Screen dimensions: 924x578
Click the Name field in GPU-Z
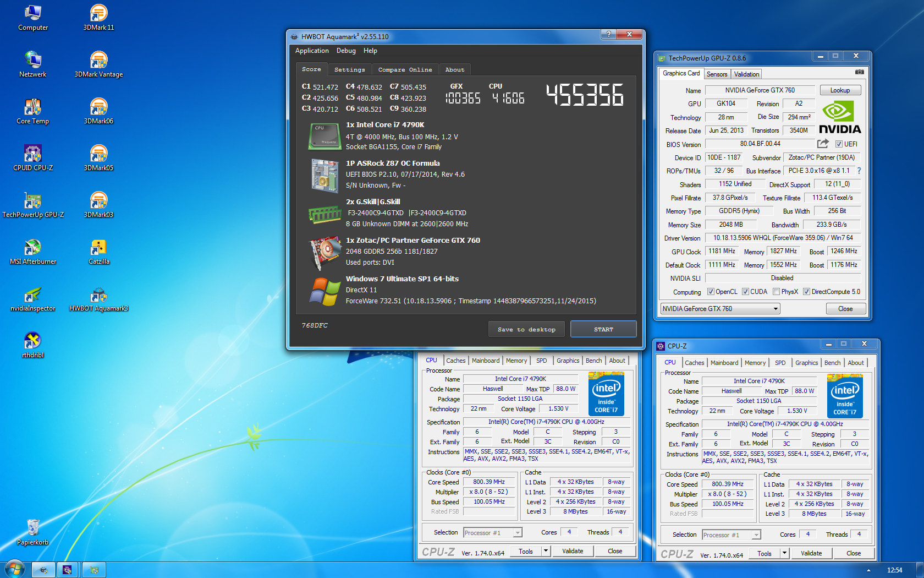point(760,90)
